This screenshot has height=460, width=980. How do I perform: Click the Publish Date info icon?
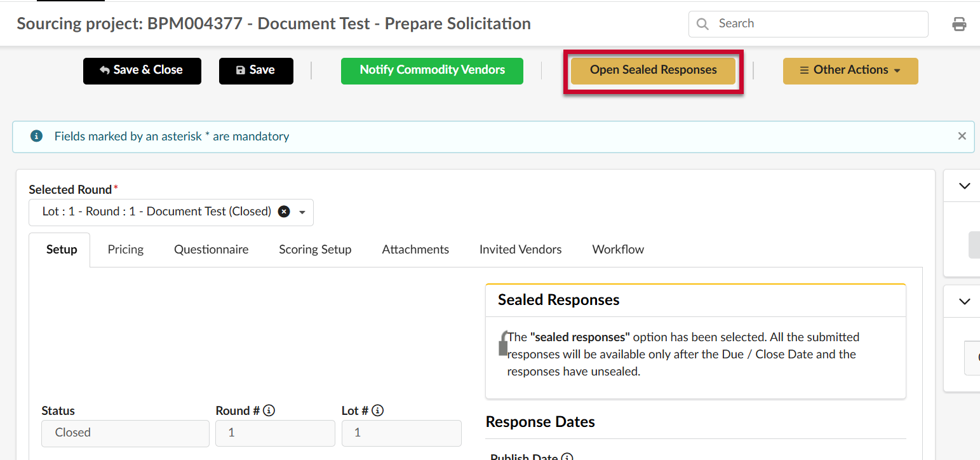click(x=567, y=457)
